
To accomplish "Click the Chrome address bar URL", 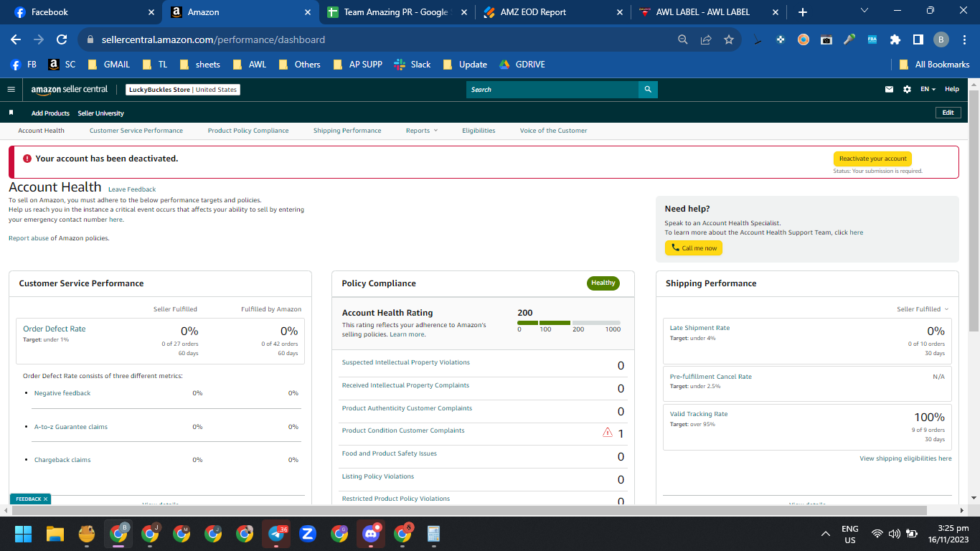I will click(x=212, y=39).
